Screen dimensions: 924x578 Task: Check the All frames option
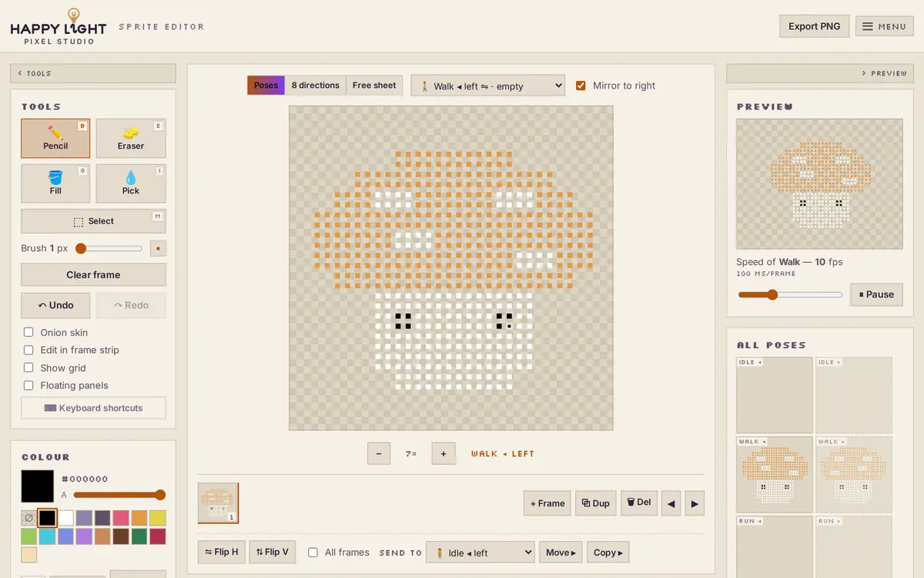point(313,552)
